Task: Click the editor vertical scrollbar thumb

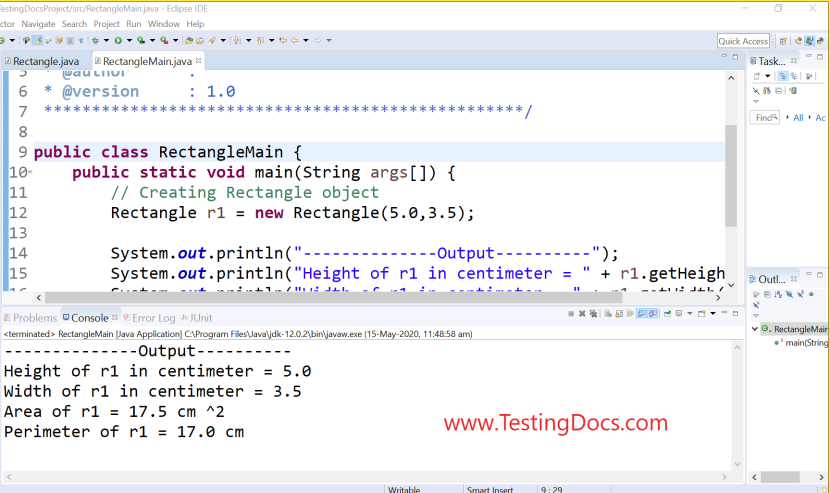Action: 731,176
